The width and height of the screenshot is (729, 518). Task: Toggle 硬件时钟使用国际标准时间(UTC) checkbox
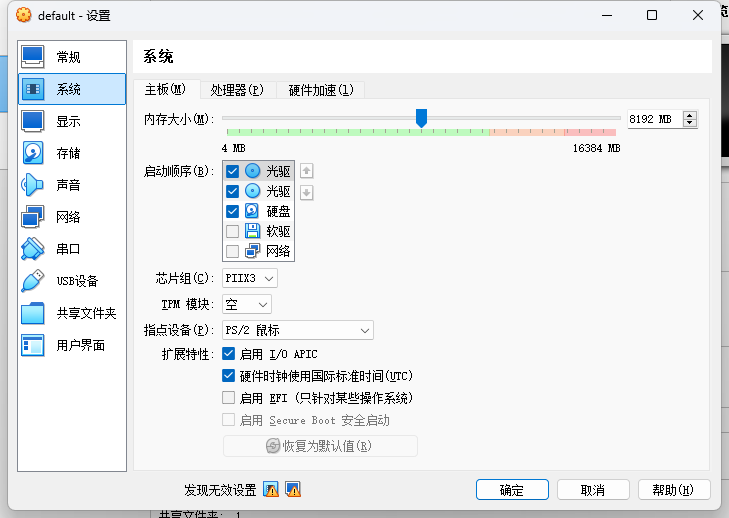coord(228,376)
